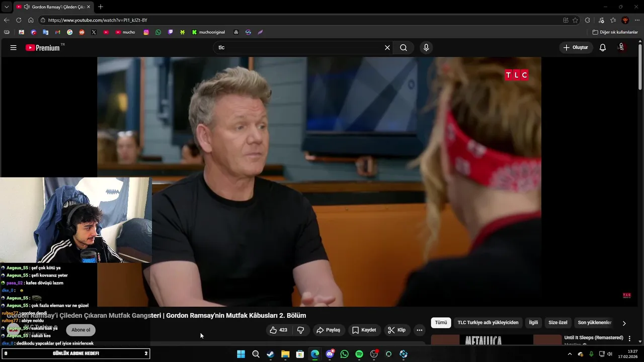Screen dimensions: 644x362
Task: Open the X (Twitter) bookmark icon
Action: (x=94, y=32)
